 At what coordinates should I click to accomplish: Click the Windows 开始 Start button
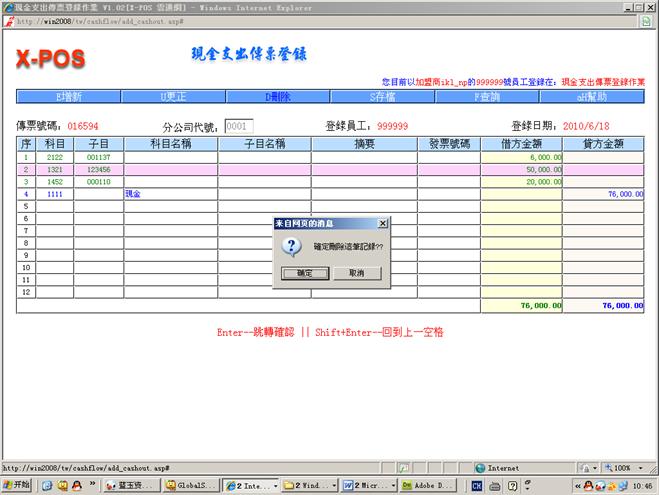pos(17,485)
